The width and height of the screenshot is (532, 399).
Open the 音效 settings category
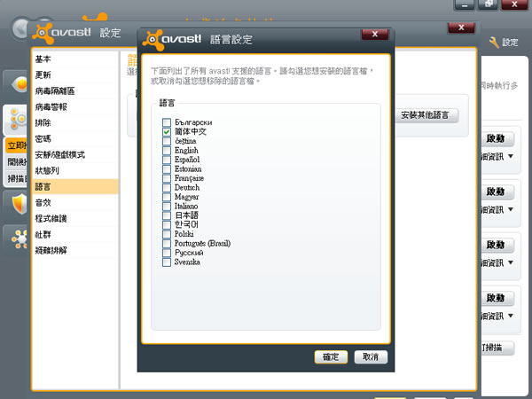pos(75,202)
